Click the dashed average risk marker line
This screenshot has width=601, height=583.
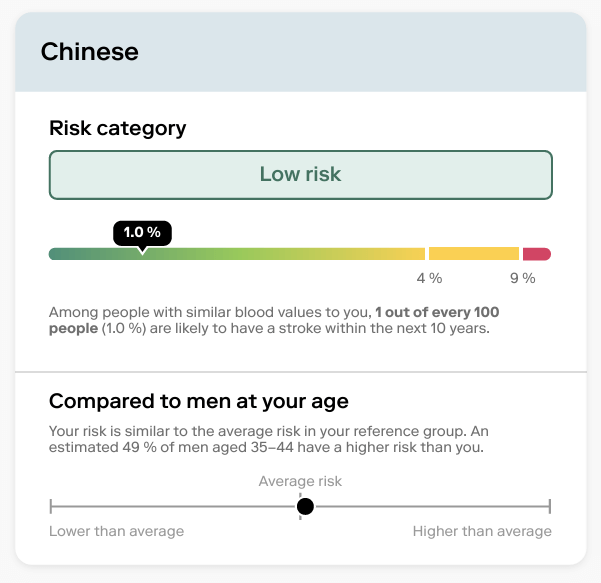300,506
